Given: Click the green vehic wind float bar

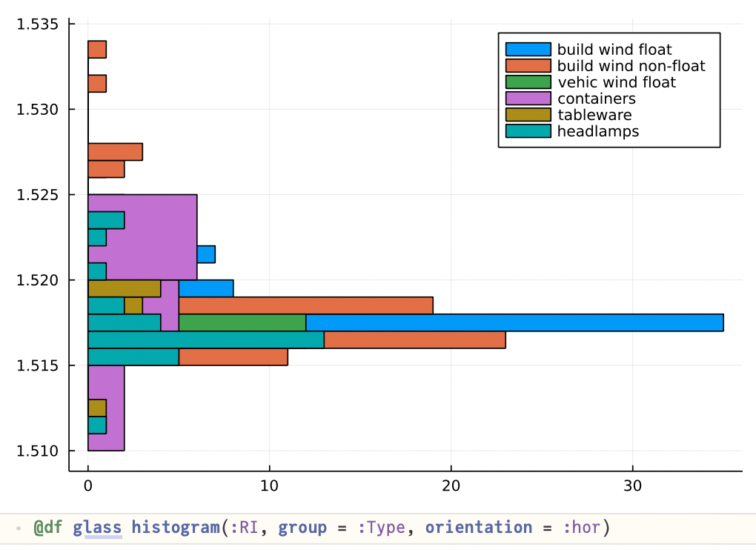Looking at the screenshot, I should pyautogui.click(x=242, y=322).
